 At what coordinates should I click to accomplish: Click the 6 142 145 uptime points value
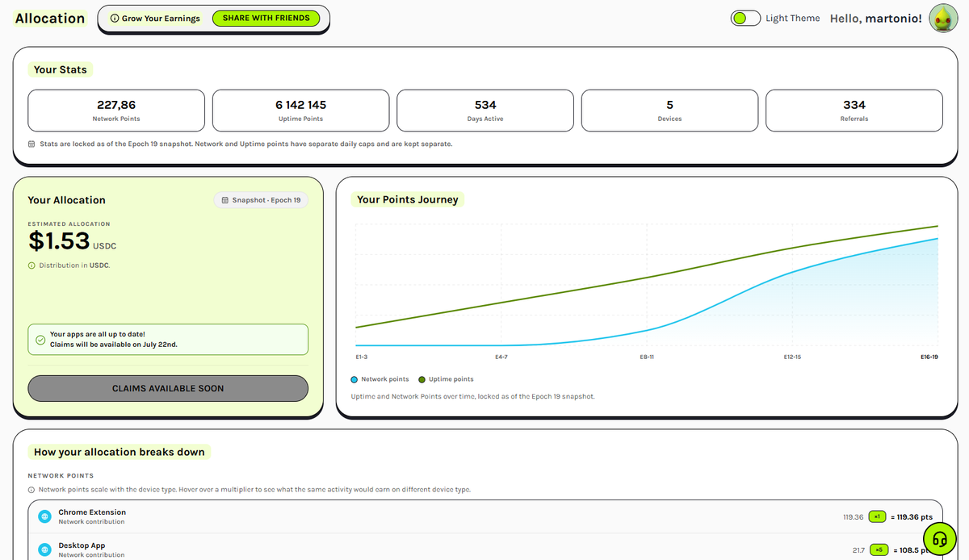(300, 105)
